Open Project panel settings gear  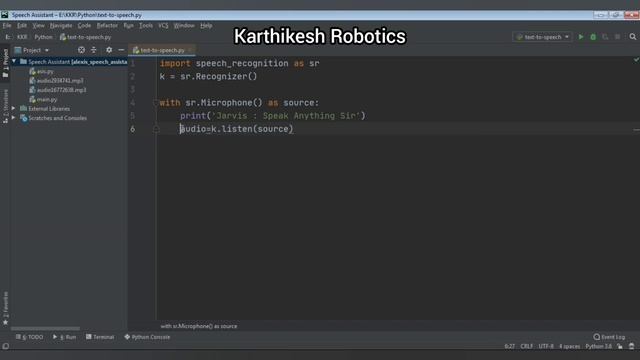coord(109,50)
